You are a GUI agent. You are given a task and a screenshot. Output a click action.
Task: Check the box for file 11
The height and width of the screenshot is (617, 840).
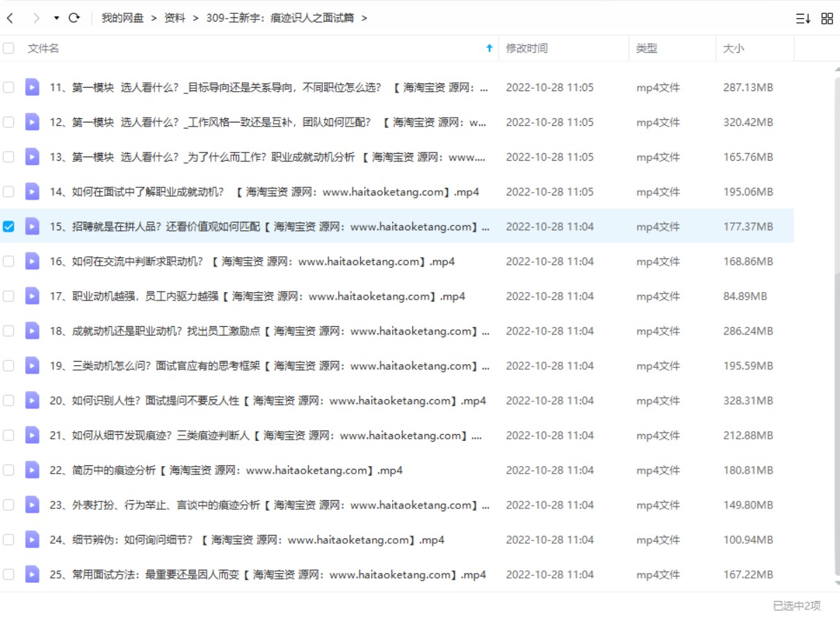[8, 87]
